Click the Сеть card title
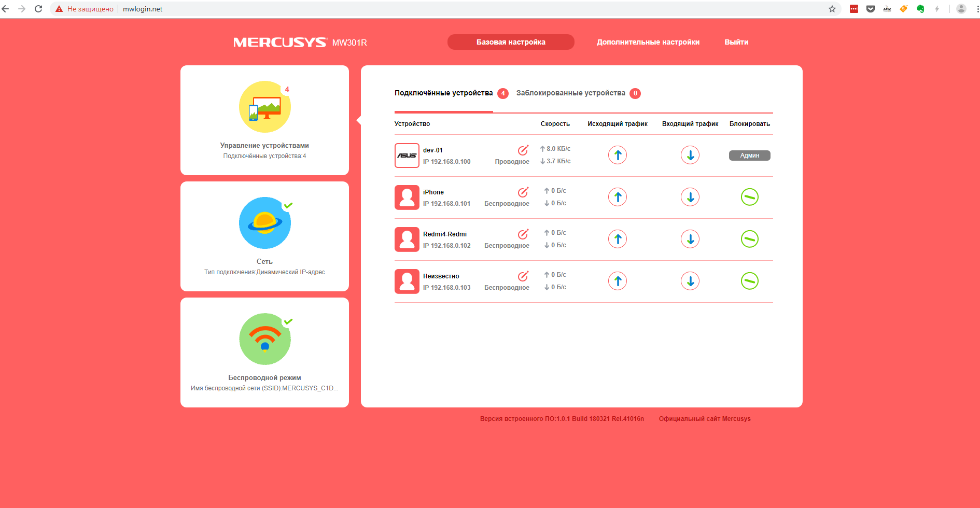 pyautogui.click(x=264, y=262)
